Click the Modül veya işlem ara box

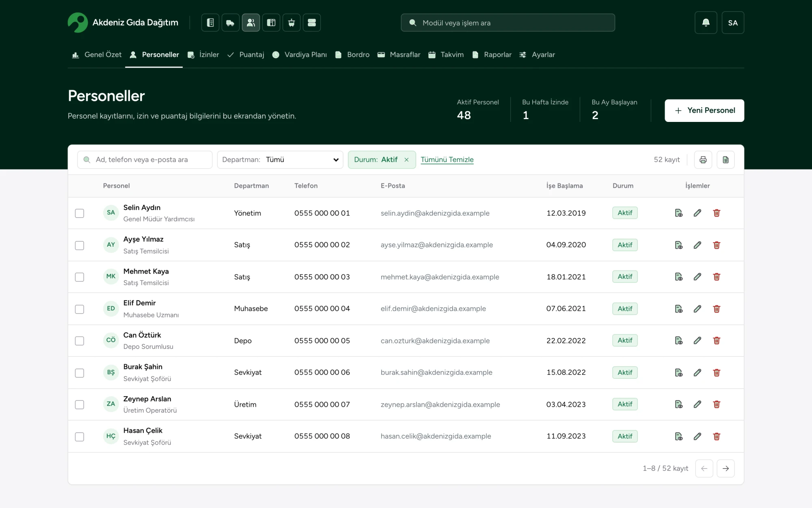pos(508,23)
